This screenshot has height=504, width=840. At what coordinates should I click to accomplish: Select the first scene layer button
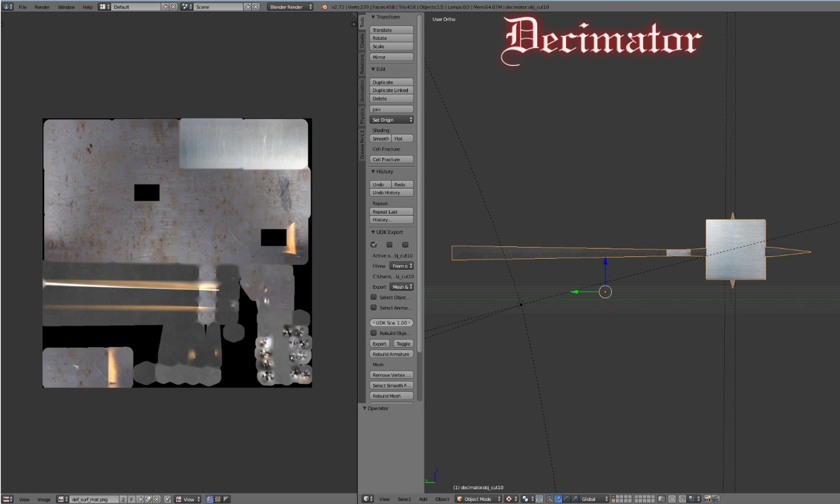(614, 497)
